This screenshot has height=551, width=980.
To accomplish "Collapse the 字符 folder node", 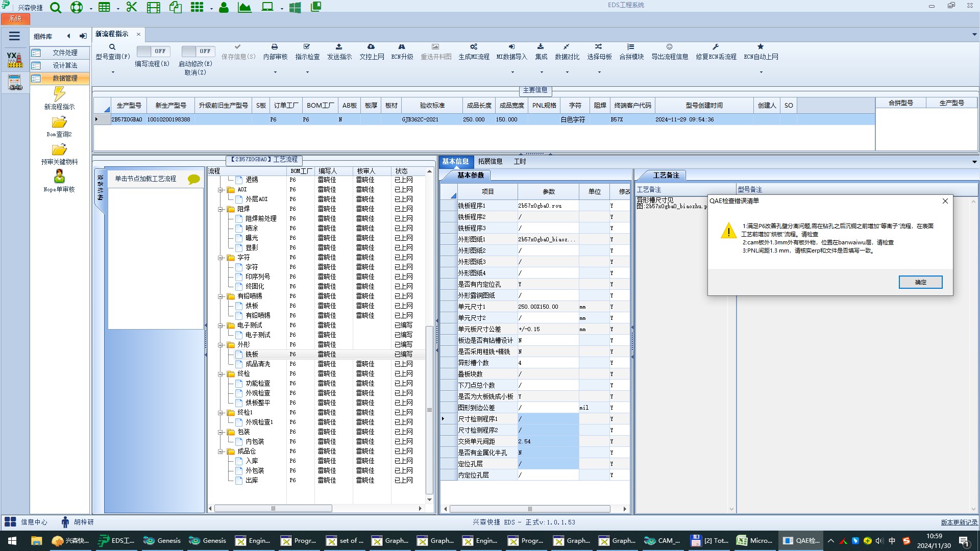I will pyautogui.click(x=221, y=258).
